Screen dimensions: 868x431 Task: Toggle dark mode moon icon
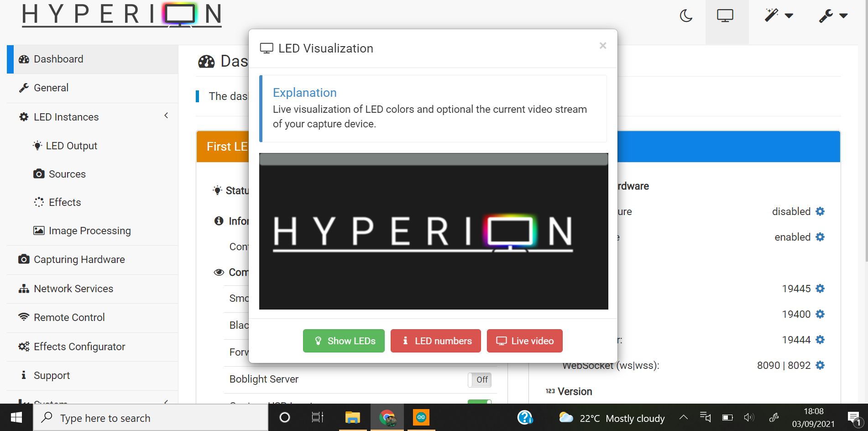click(686, 16)
